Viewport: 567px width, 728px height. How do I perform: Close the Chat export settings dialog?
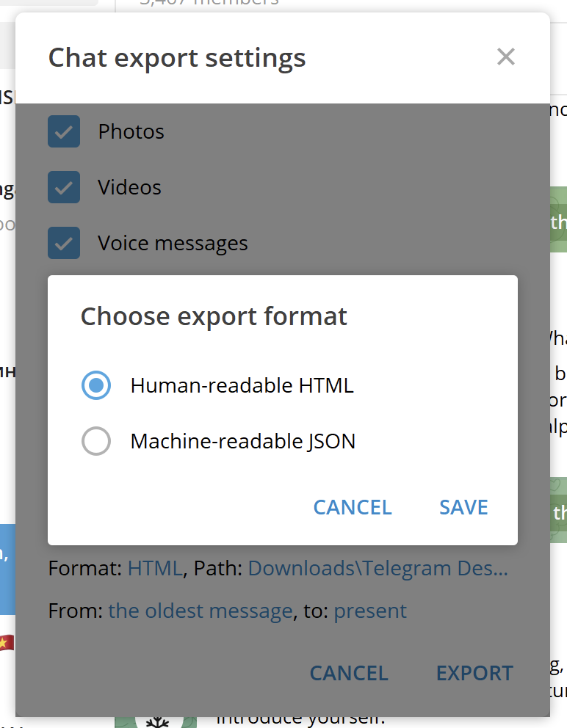pyautogui.click(x=505, y=57)
